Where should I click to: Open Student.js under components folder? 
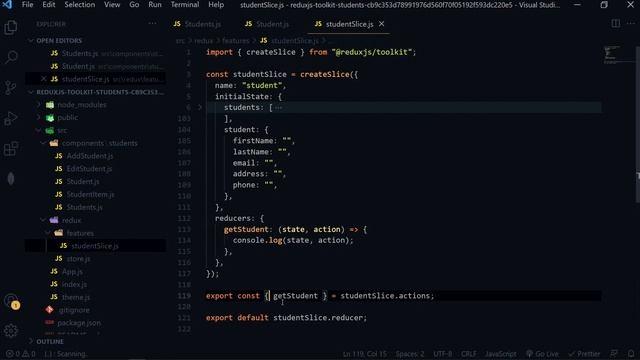[83, 182]
